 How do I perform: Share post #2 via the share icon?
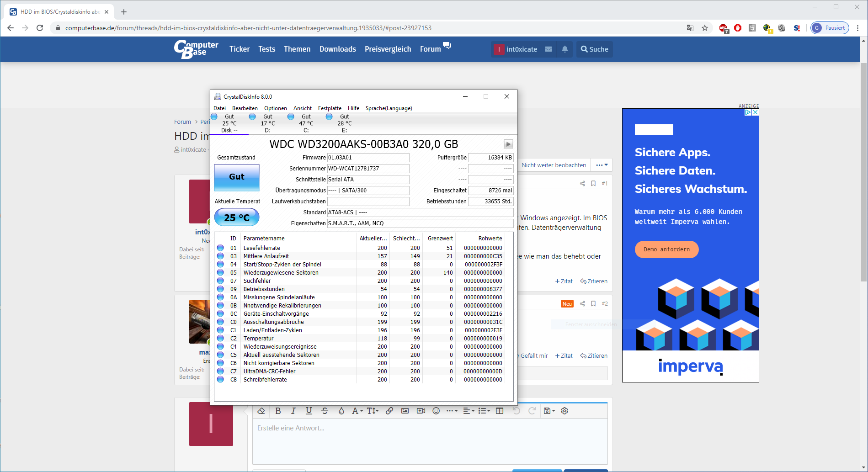[x=582, y=303]
